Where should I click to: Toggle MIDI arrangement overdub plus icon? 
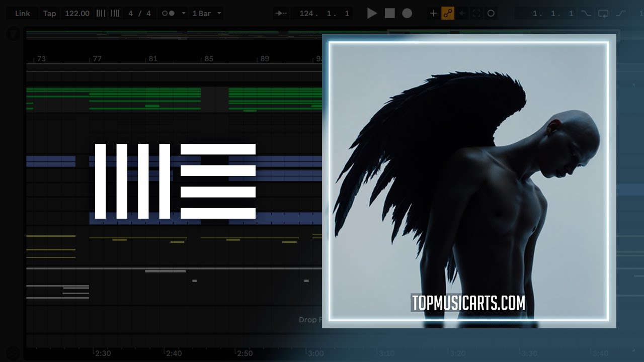point(433,14)
